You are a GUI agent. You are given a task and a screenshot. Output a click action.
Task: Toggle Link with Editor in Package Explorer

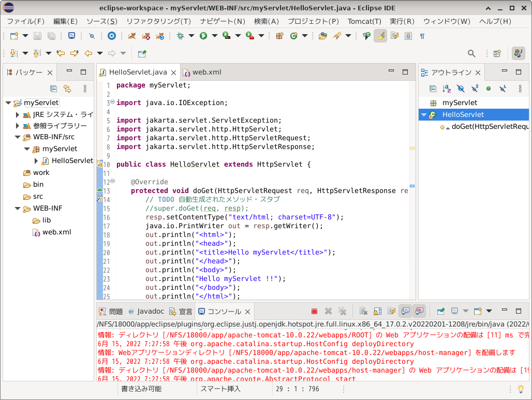click(67, 89)
